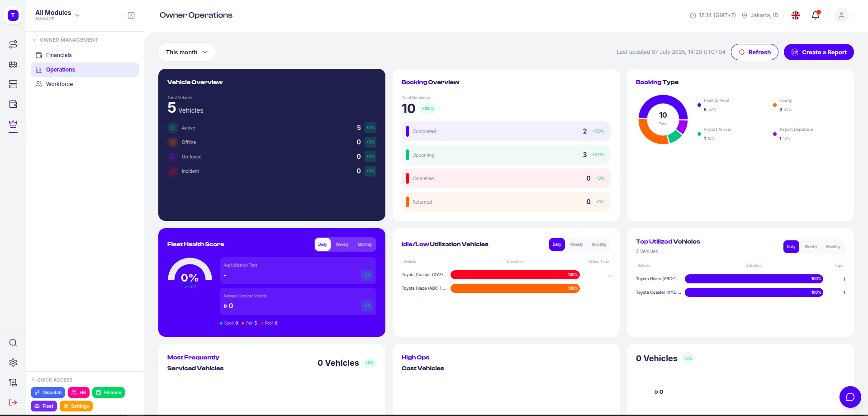
Task: Click the Toyota Coaster red utilization bar
Action: (514, 275)
